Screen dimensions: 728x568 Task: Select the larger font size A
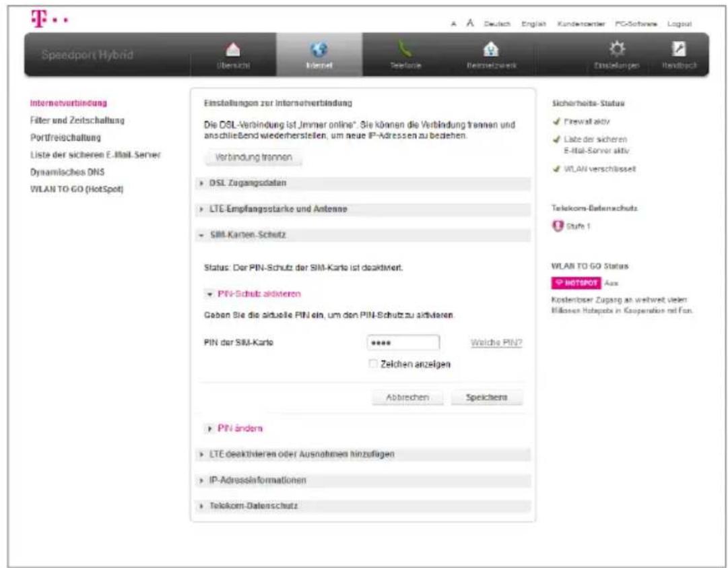[470, 23]
